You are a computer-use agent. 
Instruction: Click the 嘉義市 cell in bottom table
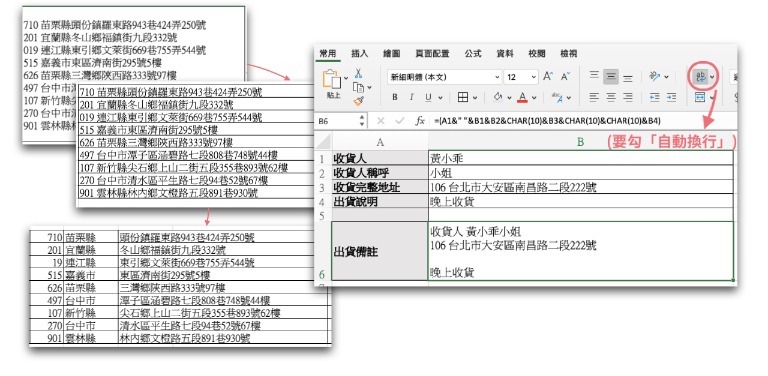(91, 275)
